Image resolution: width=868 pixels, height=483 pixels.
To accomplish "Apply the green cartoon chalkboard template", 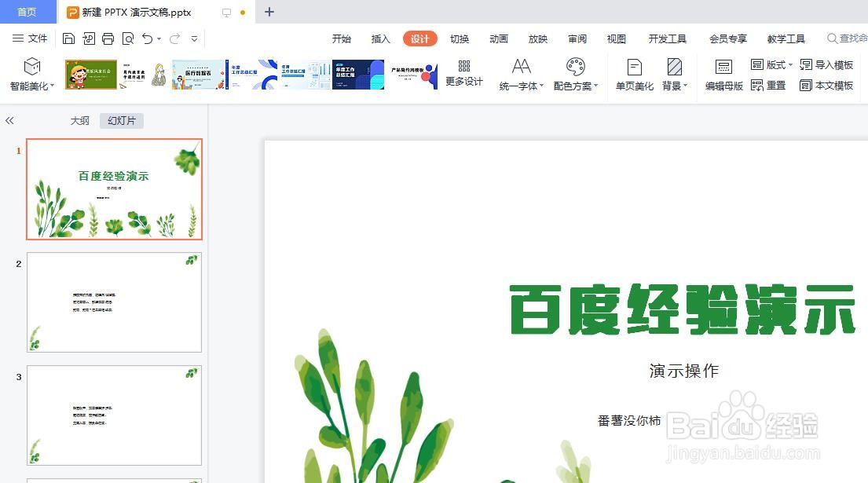I will 91,75.
